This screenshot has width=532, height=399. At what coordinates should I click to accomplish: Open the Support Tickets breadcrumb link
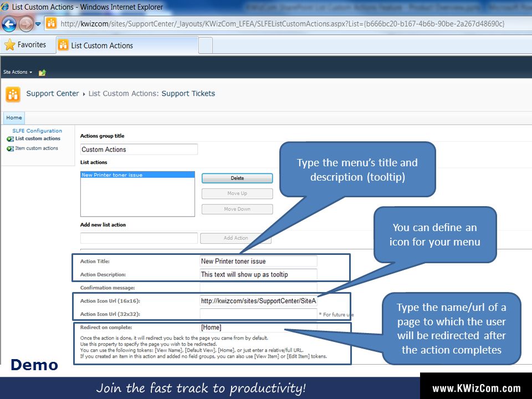coord(188,94)
